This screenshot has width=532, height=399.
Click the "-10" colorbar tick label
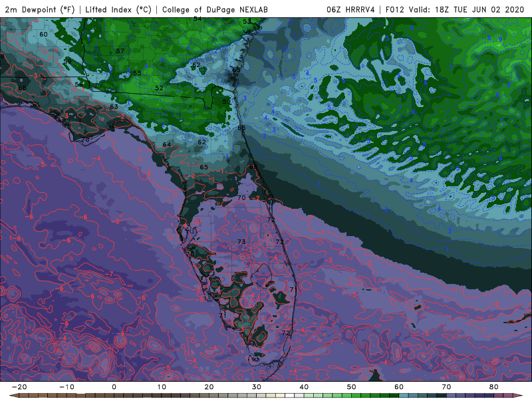(66, 387)
